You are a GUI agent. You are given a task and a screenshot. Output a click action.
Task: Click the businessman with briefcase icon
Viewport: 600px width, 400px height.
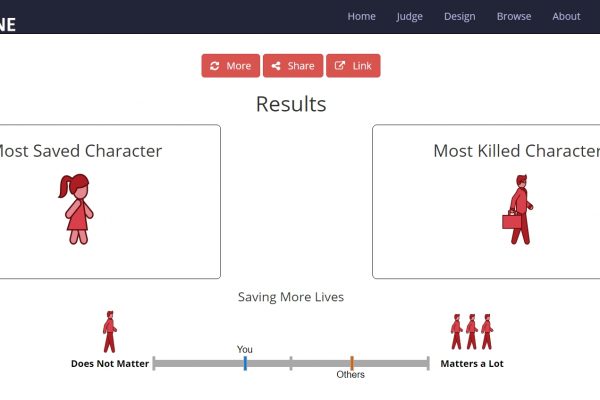pos(519,210)
